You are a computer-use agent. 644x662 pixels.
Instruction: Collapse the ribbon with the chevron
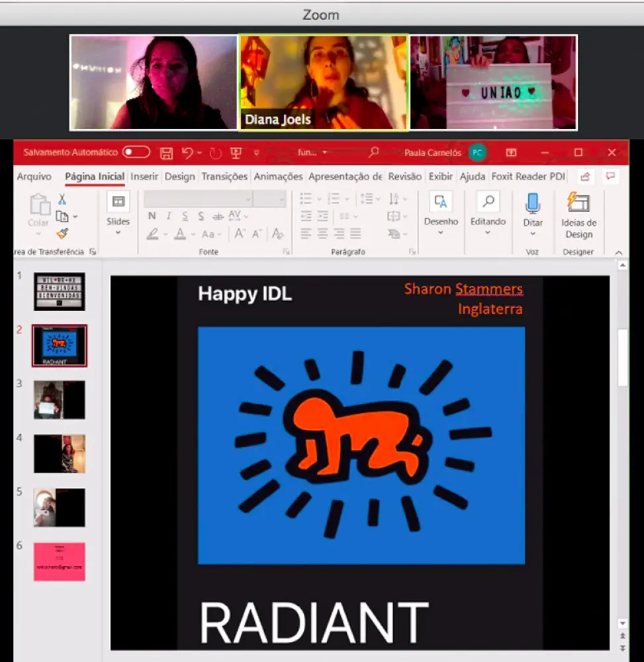(619, 252)
